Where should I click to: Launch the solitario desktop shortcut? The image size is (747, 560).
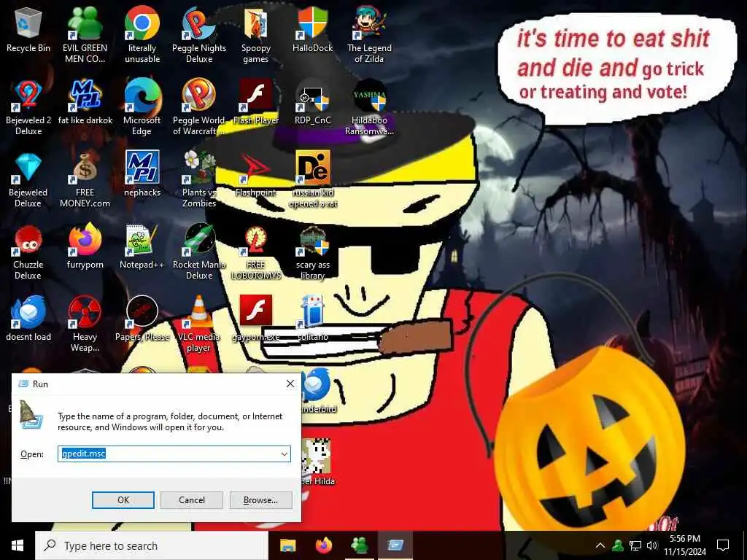coord(312,319)
